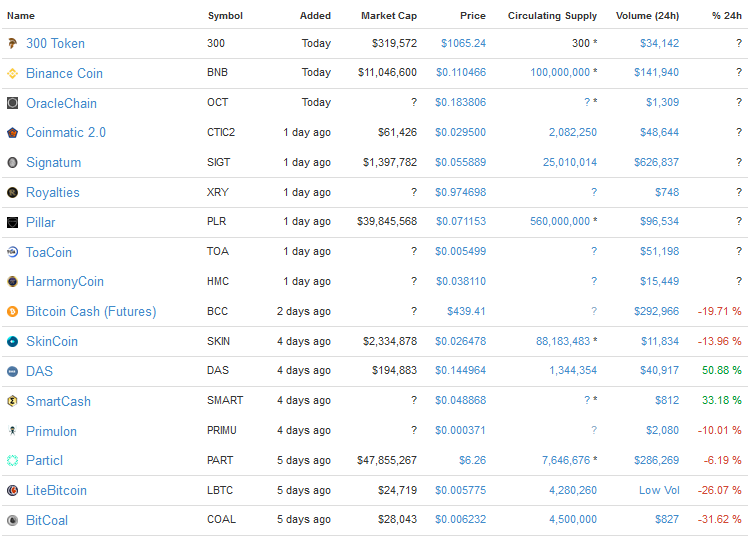
Task: Click the 2,082,250 supply link
Action: [573, 132]
